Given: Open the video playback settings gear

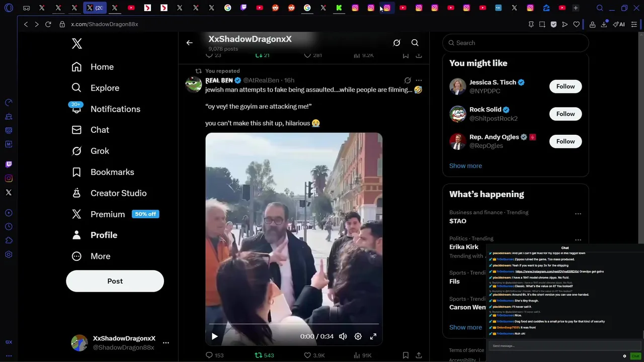Looking at the screenshot, I should point(358,336).
